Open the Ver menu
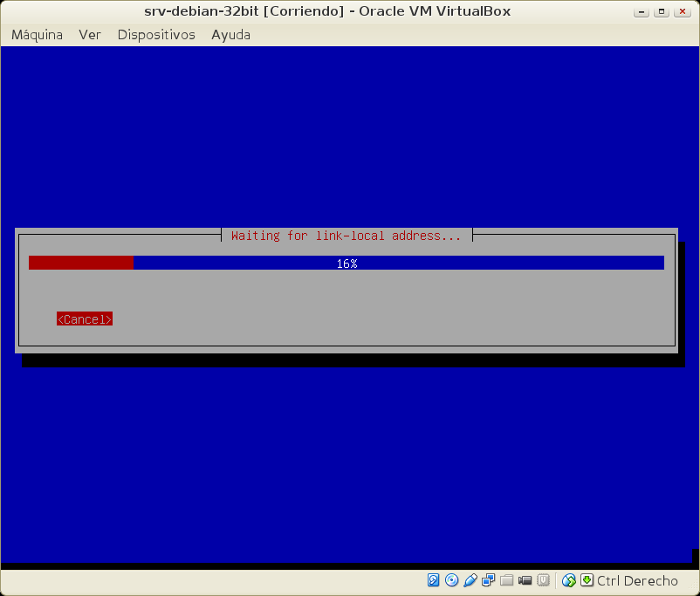The width and height of the screenshot is (700, 596). tap(90, 35)
